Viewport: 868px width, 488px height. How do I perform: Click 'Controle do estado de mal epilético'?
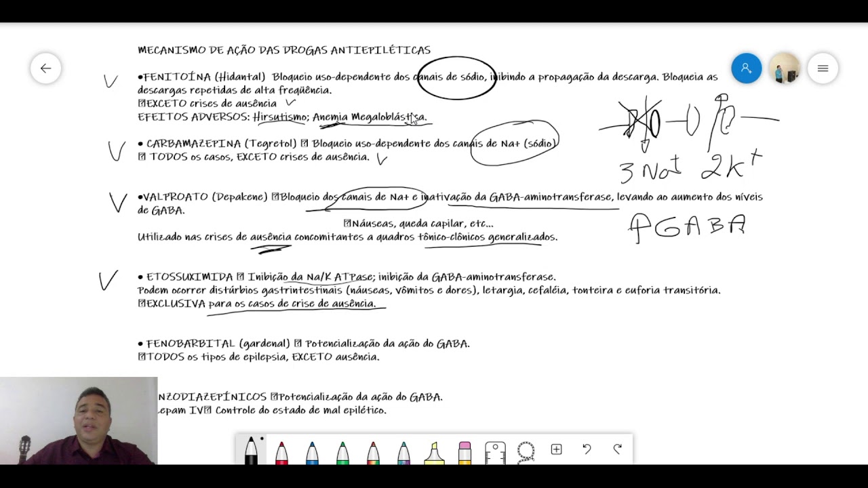pyautogui.click(x=300, y=411)
